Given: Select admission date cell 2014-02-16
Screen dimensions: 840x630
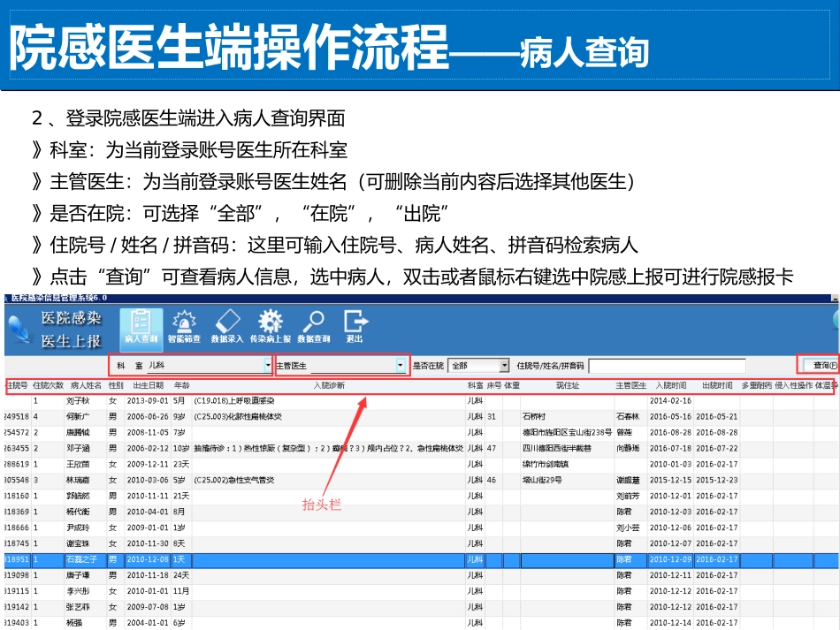Looking at the screenshot, I should point(670,400).
